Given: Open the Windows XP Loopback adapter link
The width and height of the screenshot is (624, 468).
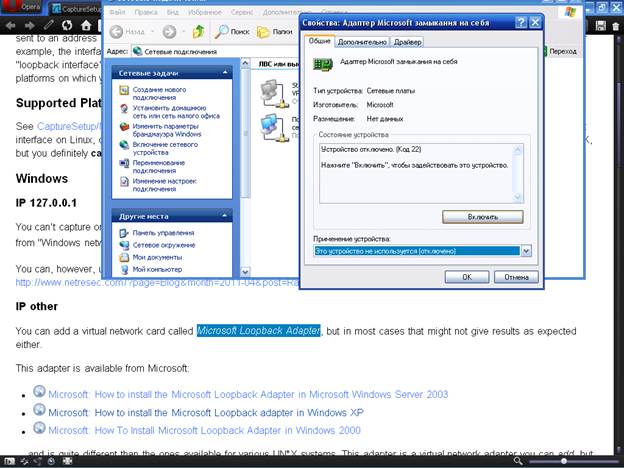Looking at the screenshot, I should click(x=206, y=413).
